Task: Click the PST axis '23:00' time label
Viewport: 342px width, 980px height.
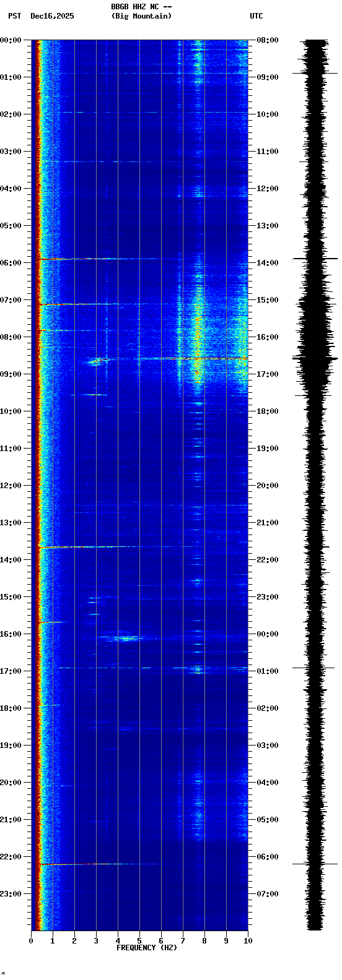Action: click(11, 894)
